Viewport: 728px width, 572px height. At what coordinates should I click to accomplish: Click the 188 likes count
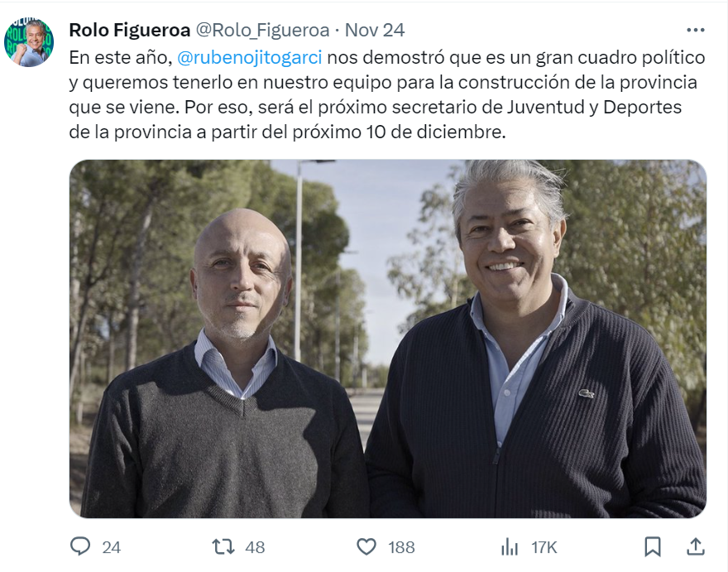pyautogui.click(x=401, y=547)
